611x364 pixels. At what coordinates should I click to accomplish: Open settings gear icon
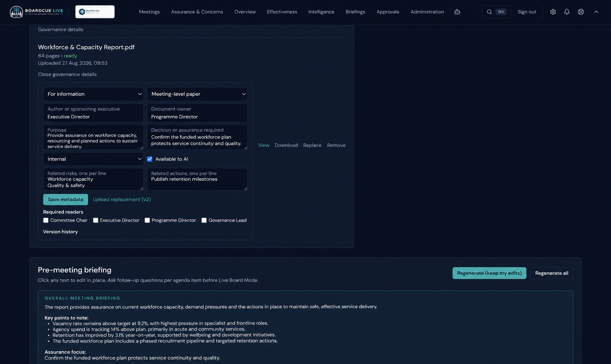(x=553, y=12)
